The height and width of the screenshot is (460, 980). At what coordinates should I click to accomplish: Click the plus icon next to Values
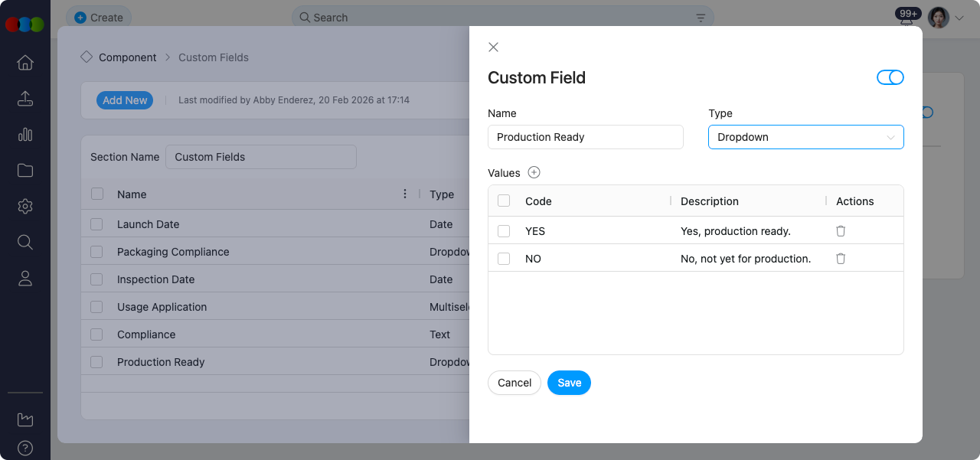tap(534, 172)
